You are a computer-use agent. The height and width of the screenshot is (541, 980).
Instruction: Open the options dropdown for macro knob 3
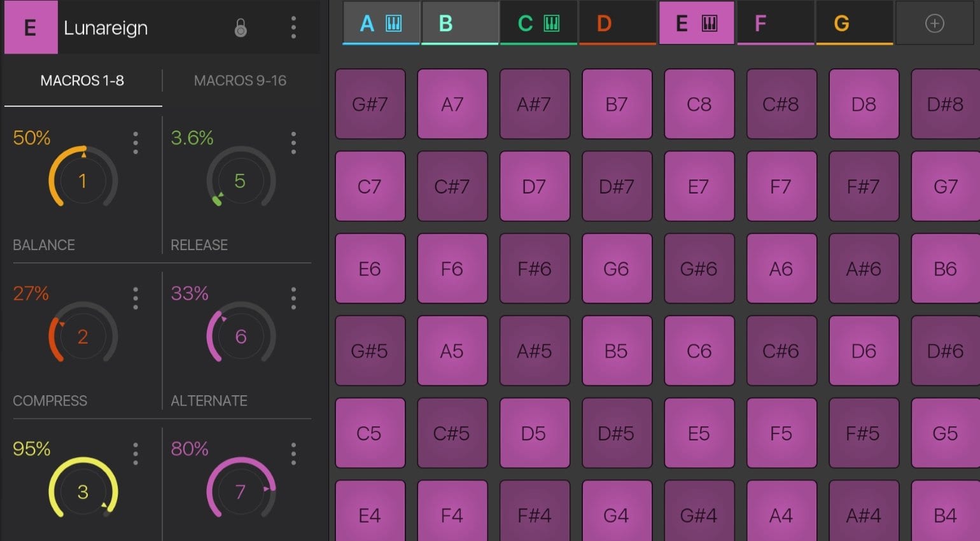click(135, 452)
